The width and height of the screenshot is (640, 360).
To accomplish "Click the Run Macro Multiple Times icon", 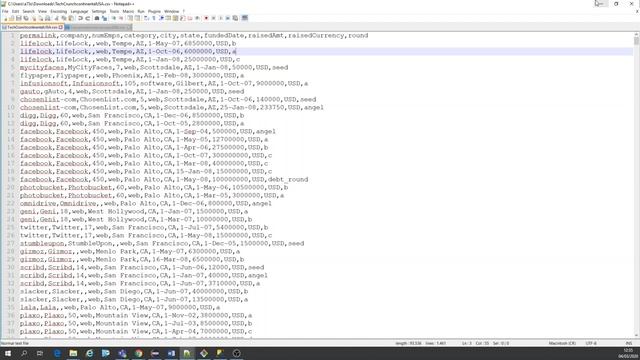I will pyautogui.click(x=228, y=18).
